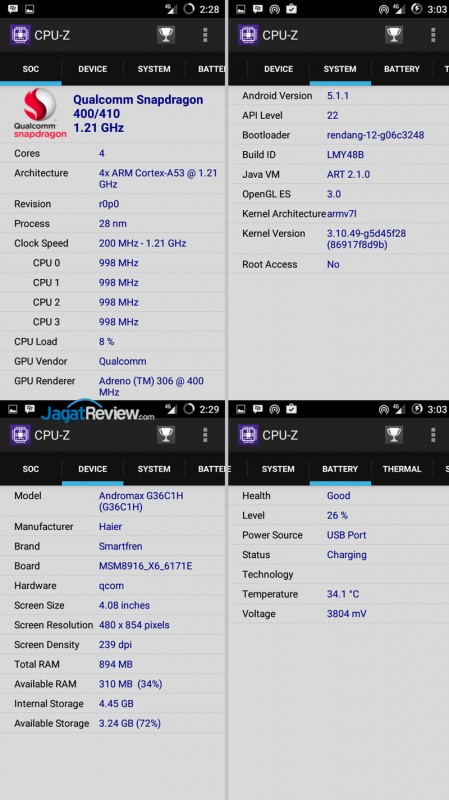This screenshot has width=449, height=800.
Task: Tap the trophy icon on the Device screen
Action: tap(166, 435)
